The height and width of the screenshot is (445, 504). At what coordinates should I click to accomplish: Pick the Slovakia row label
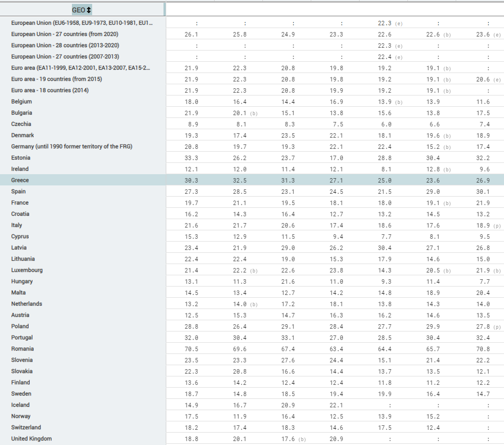pos(22,372)
